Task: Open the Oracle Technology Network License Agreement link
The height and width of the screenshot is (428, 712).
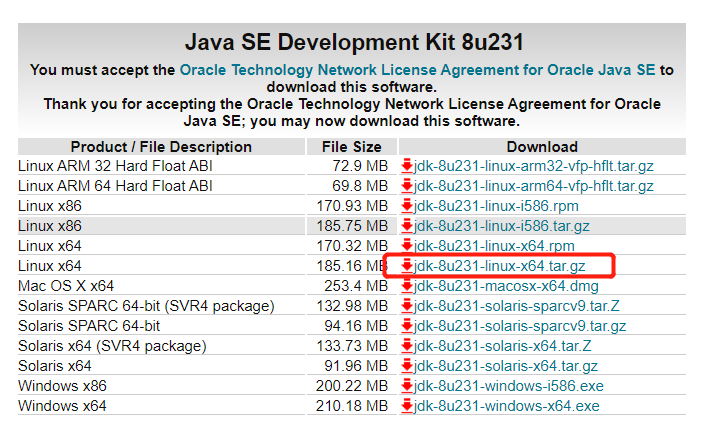Action: click(417, 70)
